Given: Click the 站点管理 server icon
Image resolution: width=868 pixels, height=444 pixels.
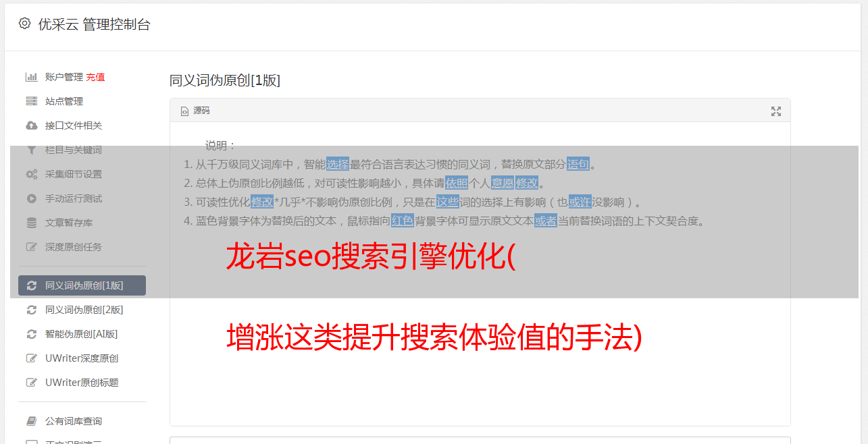Looking at the screenshot, I should 31,101.
